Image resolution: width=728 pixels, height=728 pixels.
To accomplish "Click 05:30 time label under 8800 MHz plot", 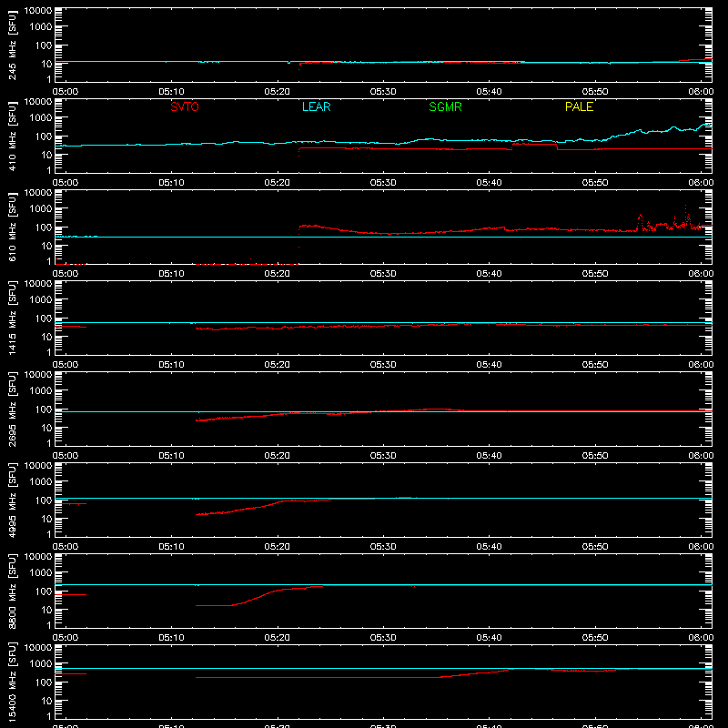I will pyautogui.click(x=383, y=638).
